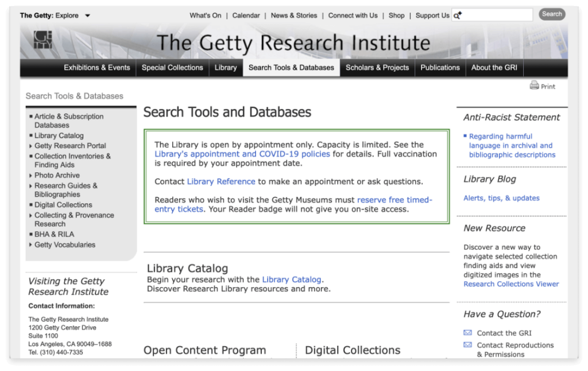Image resolution: width=588 pixels, height=371 pixels.
Task: Click Open Content Program heading
Action: pos(205,350)
